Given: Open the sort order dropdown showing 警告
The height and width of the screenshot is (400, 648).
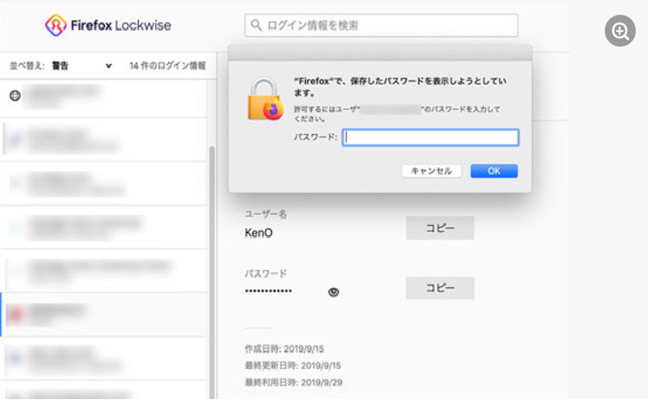Looking at the screenshot, I should click(x=81, y=66).
